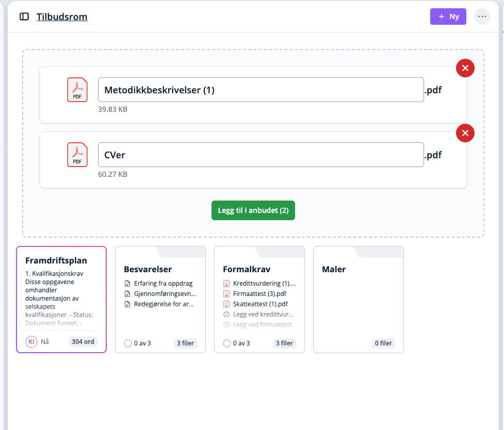
Task: Click Kredittvurdering (1) PDF file icon
Action: tap(226, 284)
